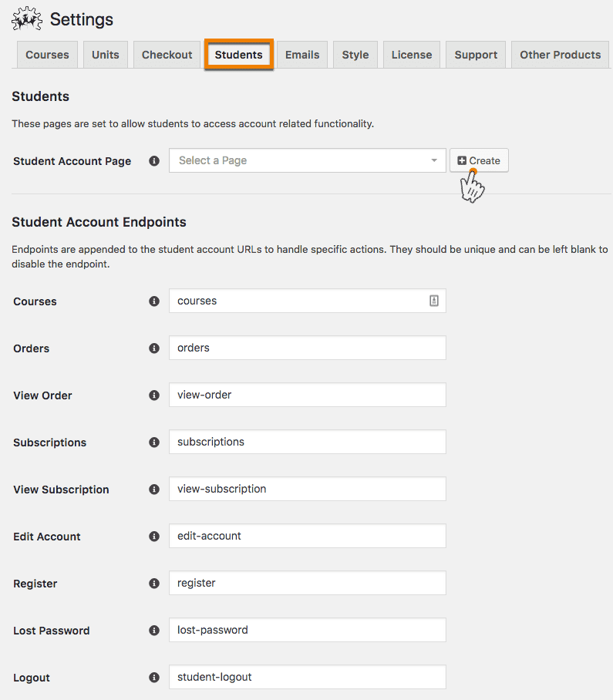Click the View Order field label
Screen dimensions: 613x700
[x=43, y=395]
